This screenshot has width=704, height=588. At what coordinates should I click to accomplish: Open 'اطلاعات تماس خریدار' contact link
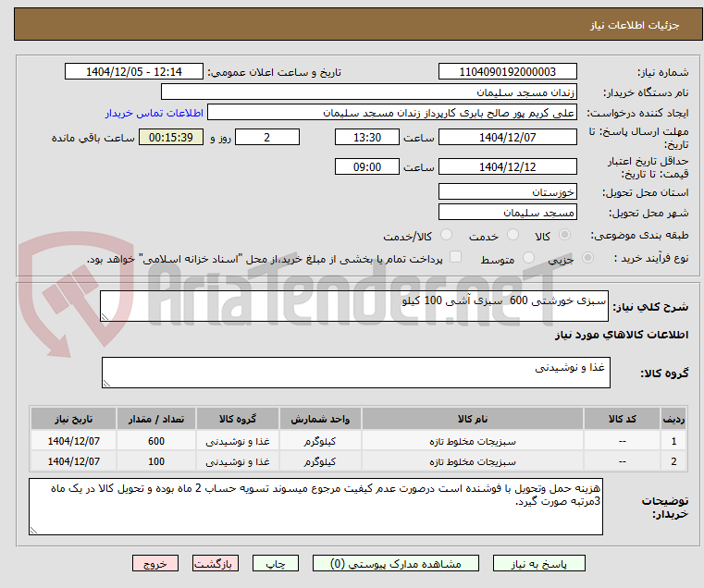154,113
